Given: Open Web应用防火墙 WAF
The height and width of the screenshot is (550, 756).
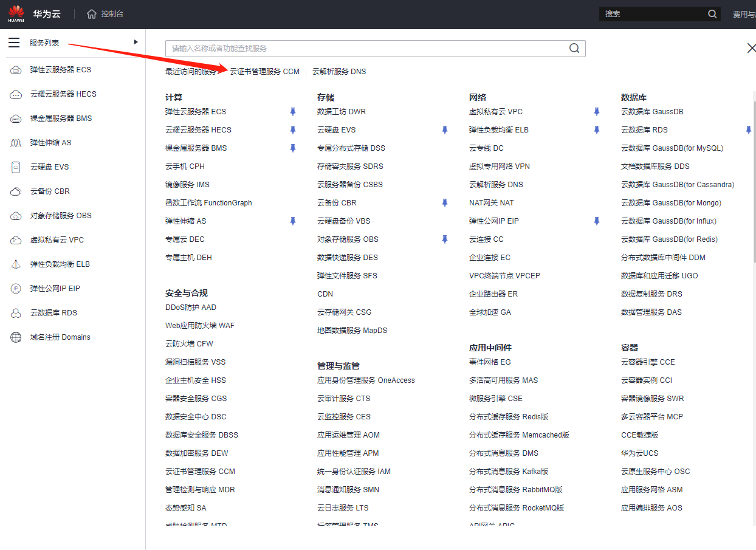Looking at the screenshot, I should [200, 326].
